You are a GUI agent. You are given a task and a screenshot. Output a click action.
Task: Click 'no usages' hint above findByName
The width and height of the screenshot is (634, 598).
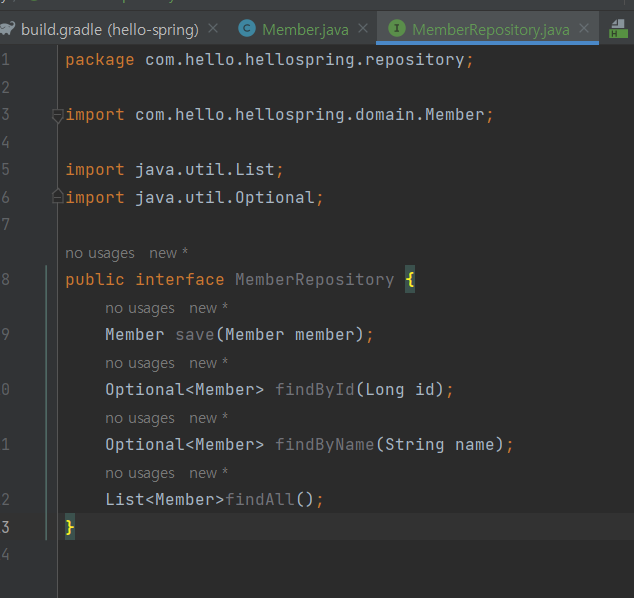(139, 418)
